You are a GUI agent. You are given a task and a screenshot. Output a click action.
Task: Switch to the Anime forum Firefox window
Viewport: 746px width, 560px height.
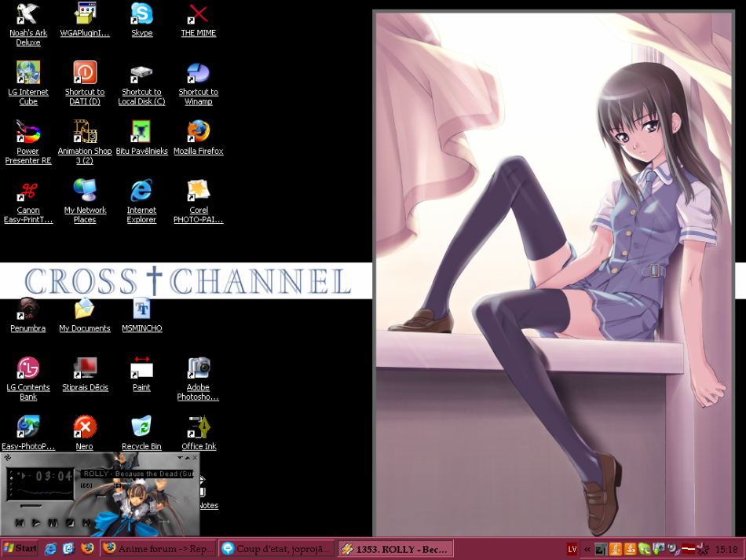(158, 548)
